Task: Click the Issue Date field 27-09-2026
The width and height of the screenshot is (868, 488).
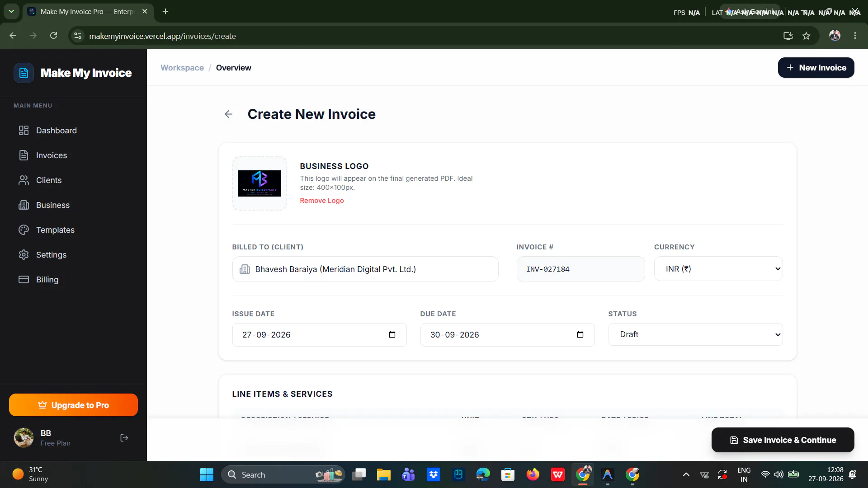Action: pyautogui.click(x=319, y=335)
